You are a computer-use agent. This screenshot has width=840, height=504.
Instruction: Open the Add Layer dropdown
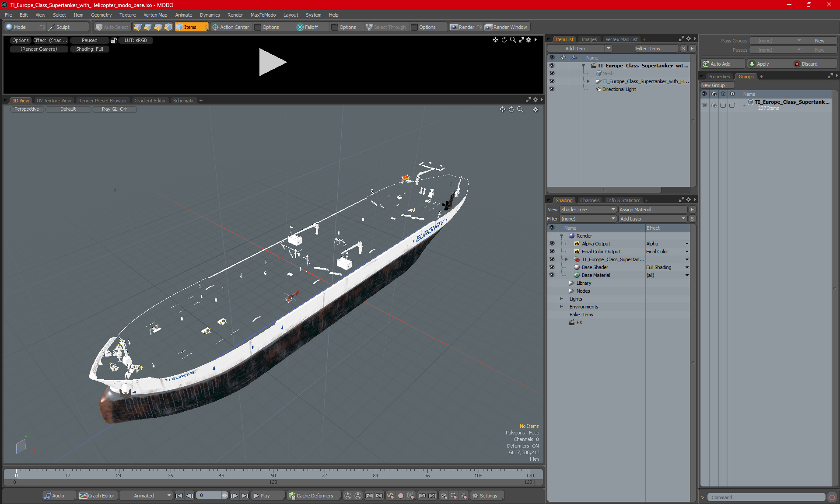coord(653,219)
